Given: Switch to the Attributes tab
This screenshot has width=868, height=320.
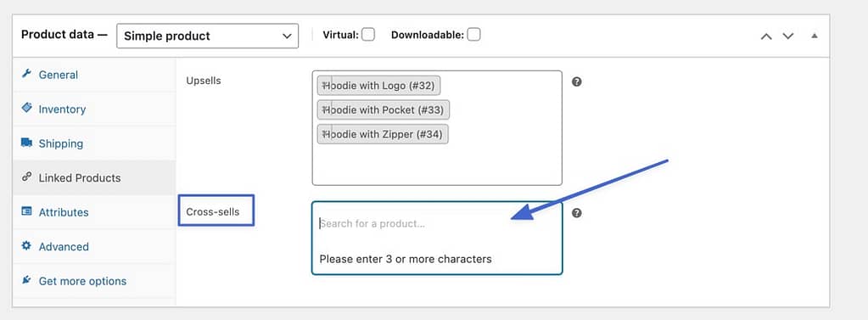Looking at the screenshot, I should (63, 212).
